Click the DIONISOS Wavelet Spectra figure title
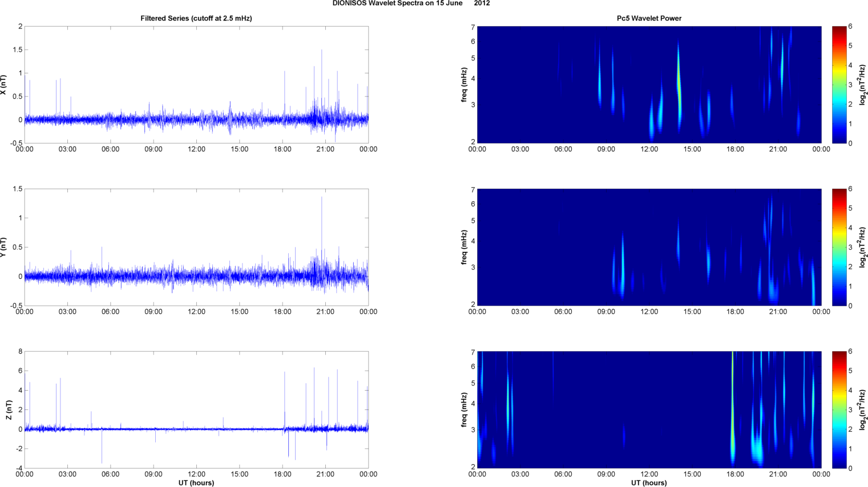 (x=411, y=3)
